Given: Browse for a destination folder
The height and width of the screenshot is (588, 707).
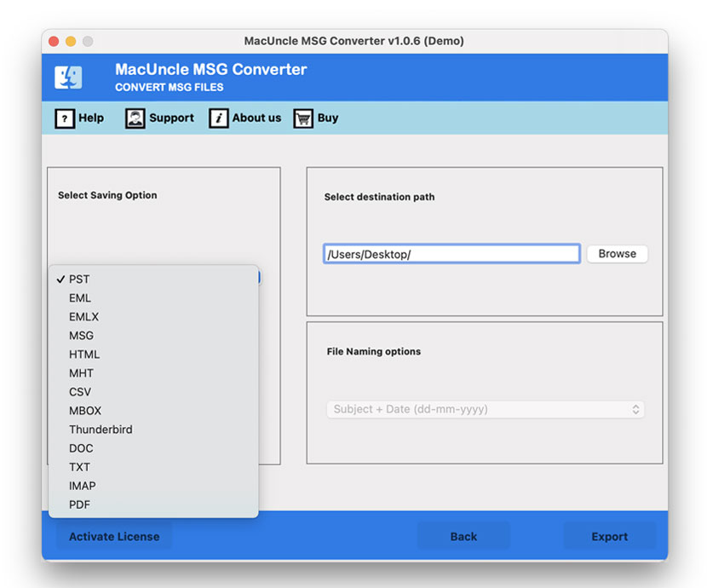Looking at the screenshot, I should (617, 253).
